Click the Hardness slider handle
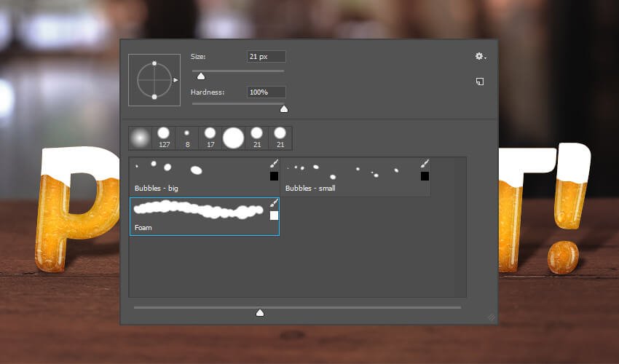Image resolution: width=619 pixels, height=364 pixels. coord(284,109)
